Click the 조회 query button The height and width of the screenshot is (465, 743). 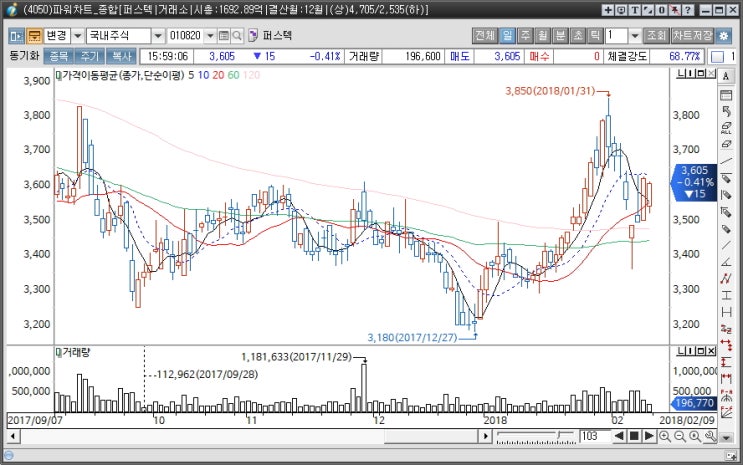657,36
